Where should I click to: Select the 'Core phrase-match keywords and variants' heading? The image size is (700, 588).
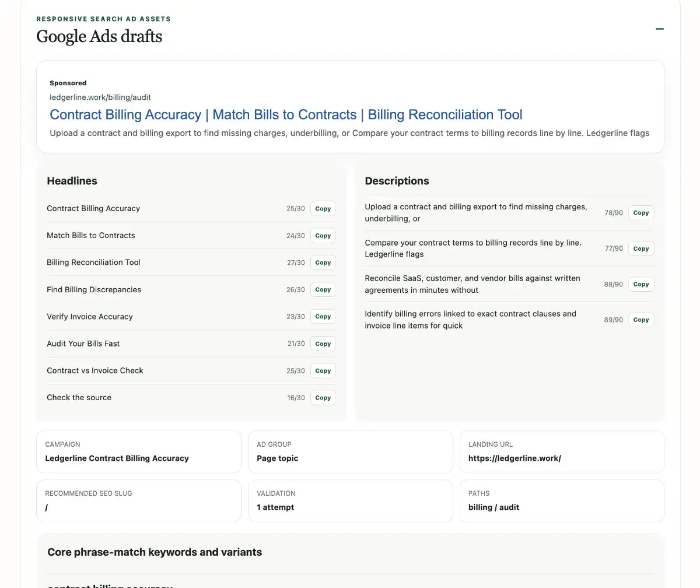click(155, 552)
